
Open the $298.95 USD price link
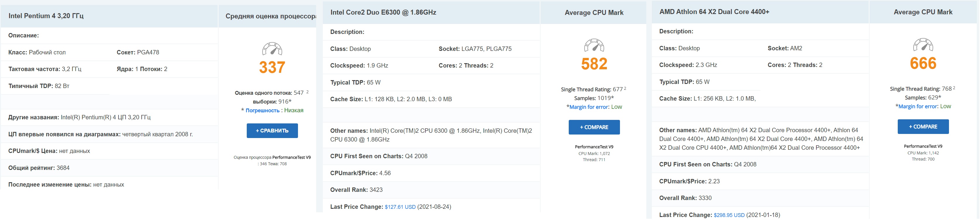729,215
